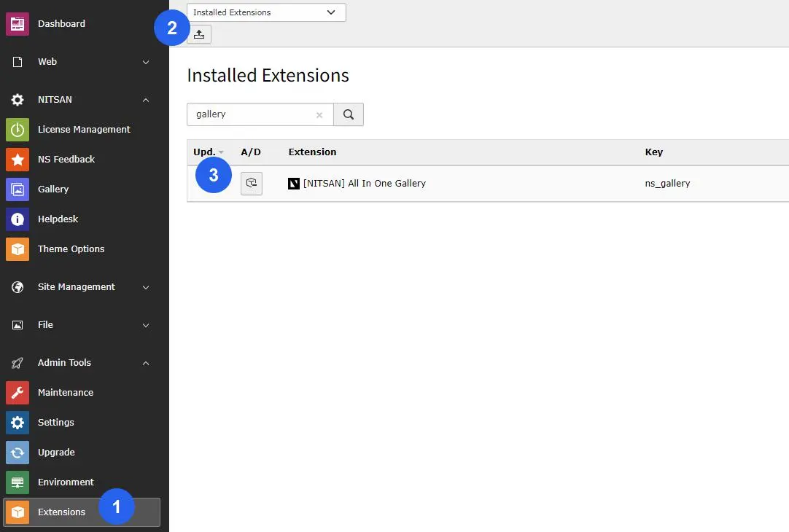Click the search magnifier button
This screenshot has width=789, height=532.
point(349,114)
